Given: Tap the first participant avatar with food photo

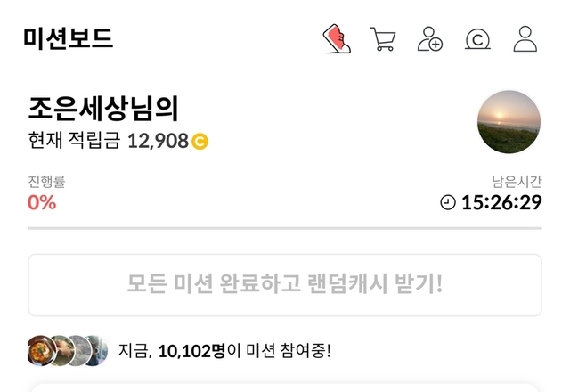Looking at the screenshot, I should click(x=42, y=350).
